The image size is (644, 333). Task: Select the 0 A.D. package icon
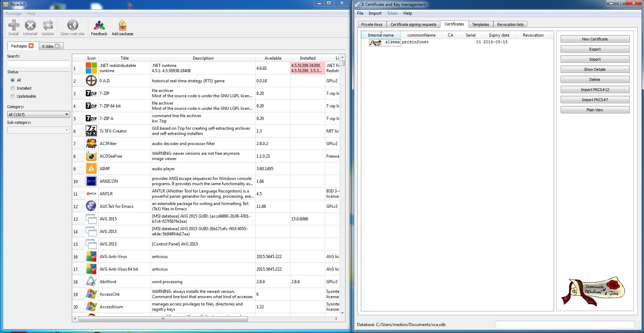[91, 81]
